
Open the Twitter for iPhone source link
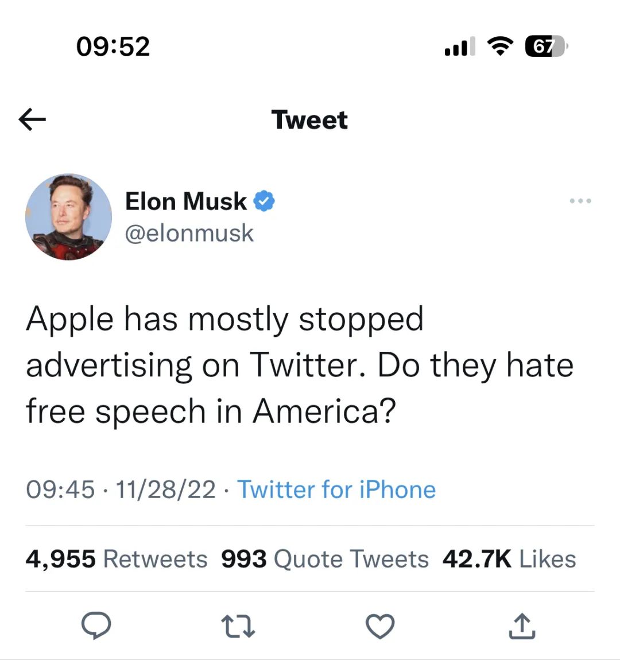click(x=336, y=490)
